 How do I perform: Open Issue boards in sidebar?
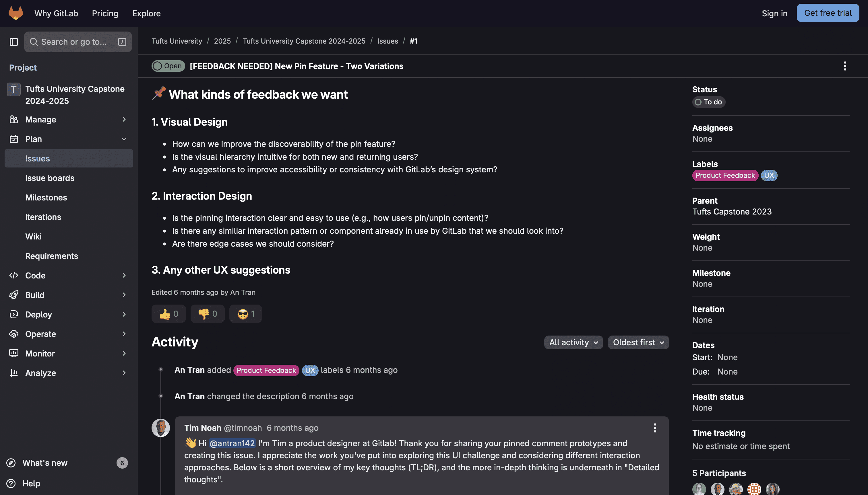pos(50,178)
